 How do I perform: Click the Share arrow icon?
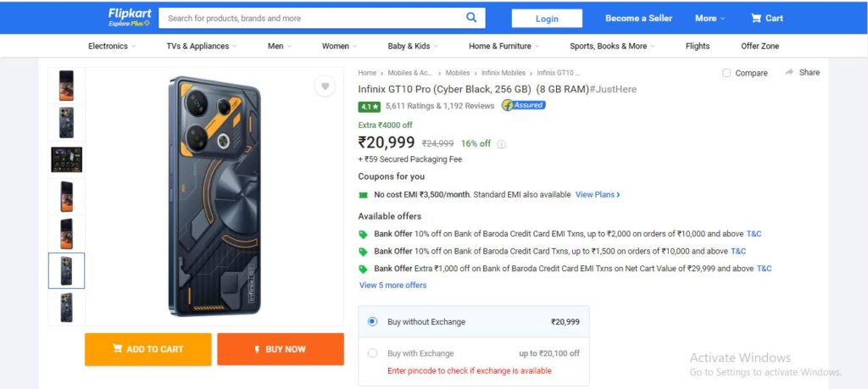(x=789, y=73)
